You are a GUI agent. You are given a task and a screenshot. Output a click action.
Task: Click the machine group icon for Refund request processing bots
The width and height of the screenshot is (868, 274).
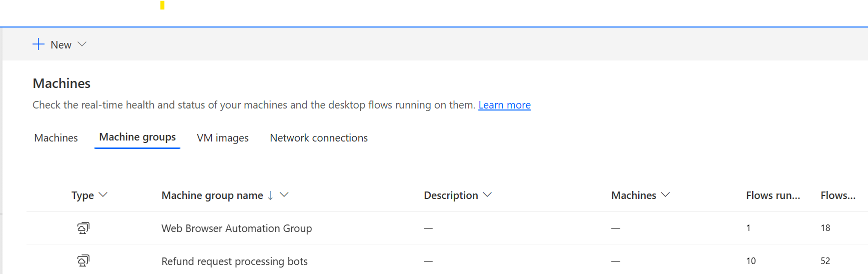(x=83, y=260)
